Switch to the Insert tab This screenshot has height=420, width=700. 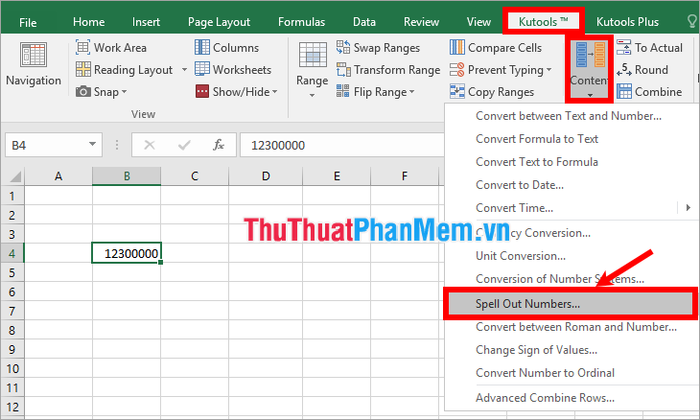146,22
